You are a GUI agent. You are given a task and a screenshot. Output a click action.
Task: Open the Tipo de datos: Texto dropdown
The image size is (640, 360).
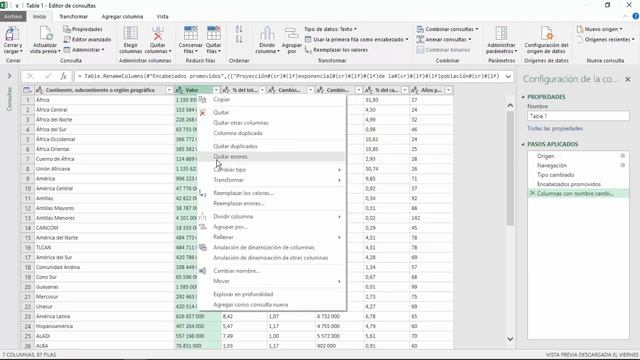pyautogui.click(x=330, y=29)
